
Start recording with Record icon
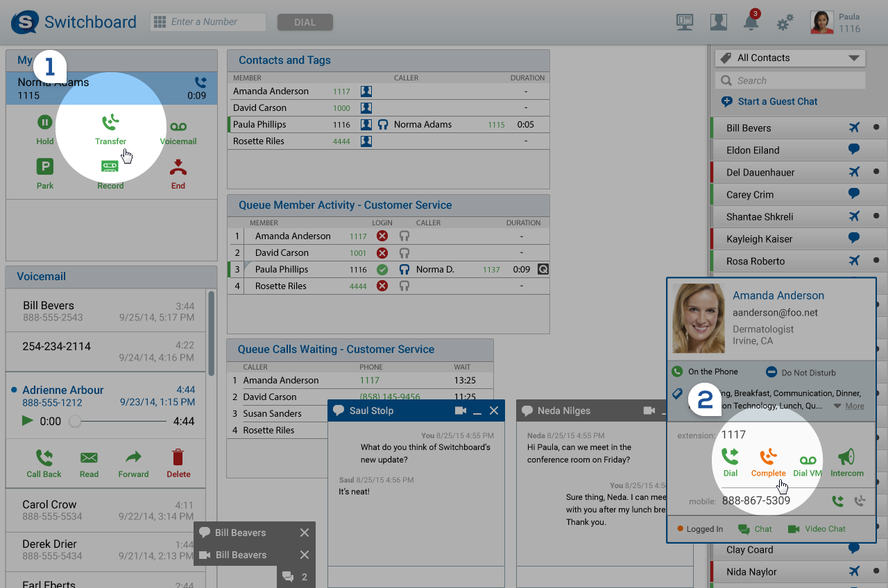pos(110,167)
